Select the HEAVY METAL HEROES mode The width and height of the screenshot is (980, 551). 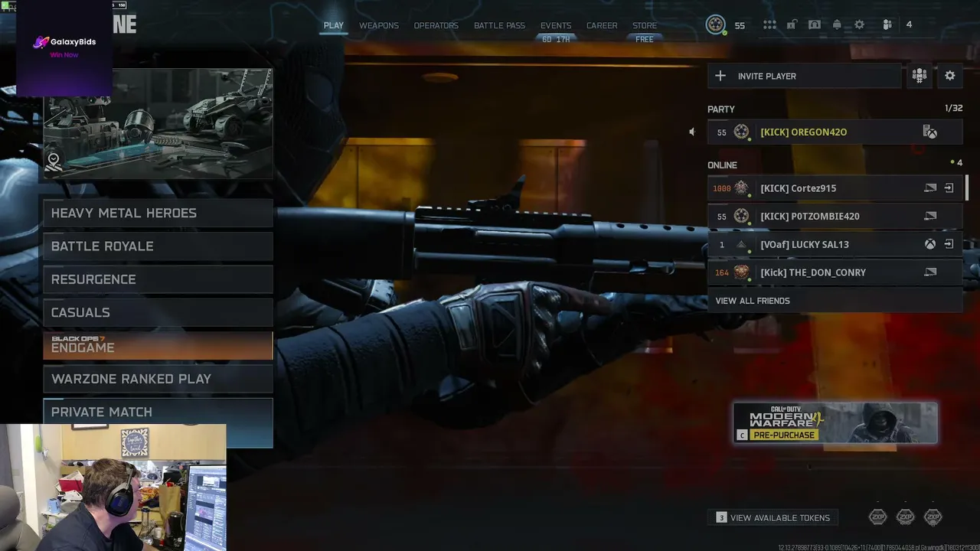click(158, 213)
